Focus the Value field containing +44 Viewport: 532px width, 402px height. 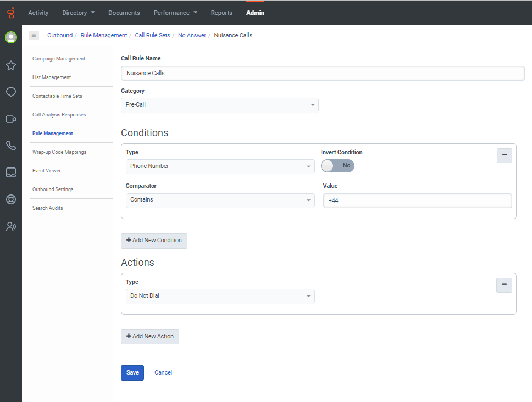[417, 200]
